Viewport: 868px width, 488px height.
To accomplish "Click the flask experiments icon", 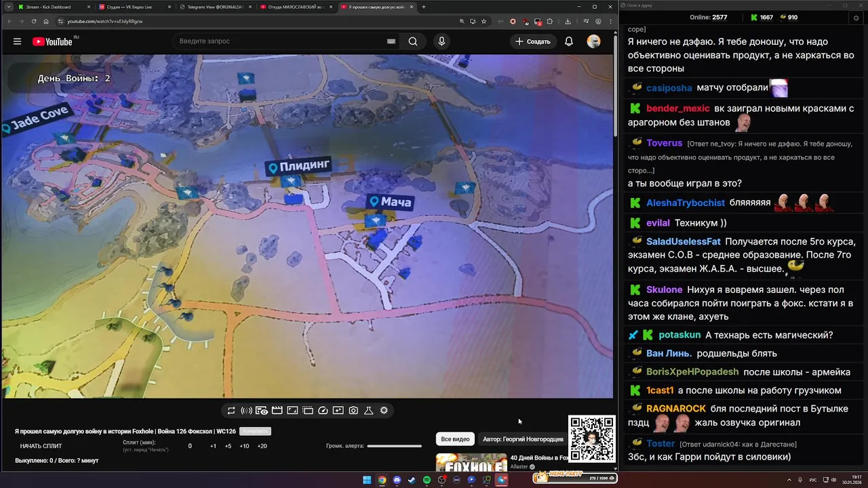I will pos(369,411).
